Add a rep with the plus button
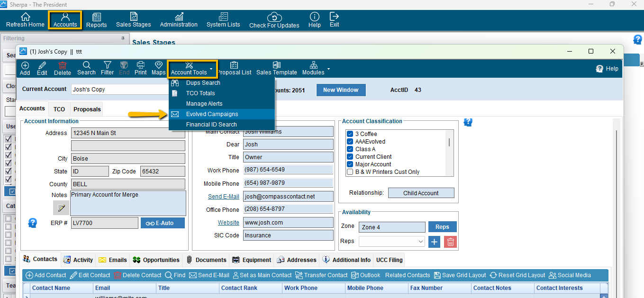The image size is (644, 298). pos(435,242)
